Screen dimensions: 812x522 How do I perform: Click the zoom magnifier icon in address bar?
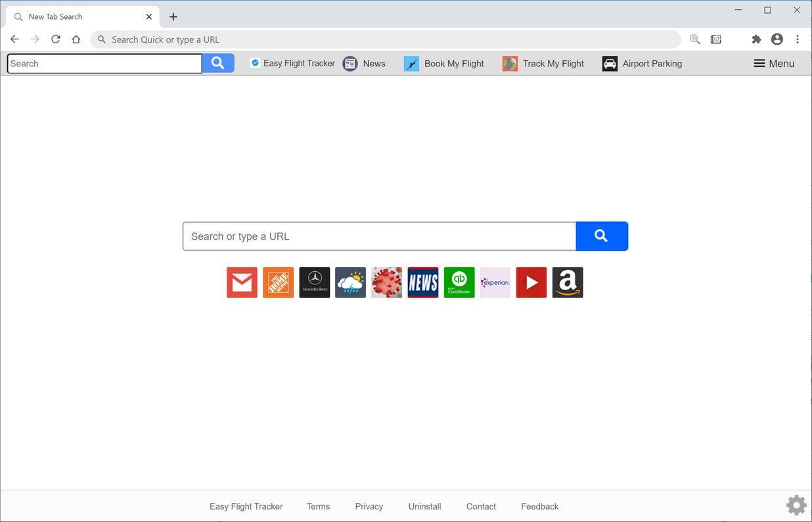pos(695,39)
